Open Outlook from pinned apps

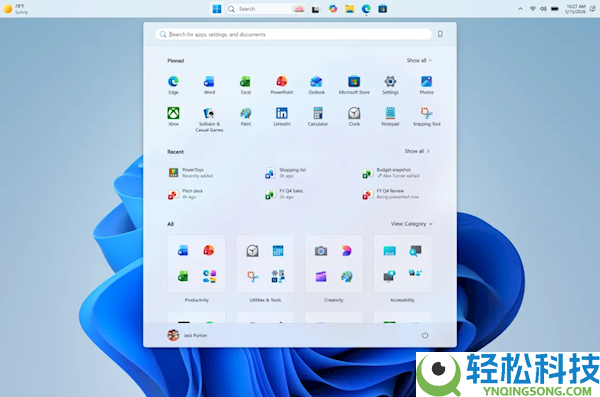(316, 85)
